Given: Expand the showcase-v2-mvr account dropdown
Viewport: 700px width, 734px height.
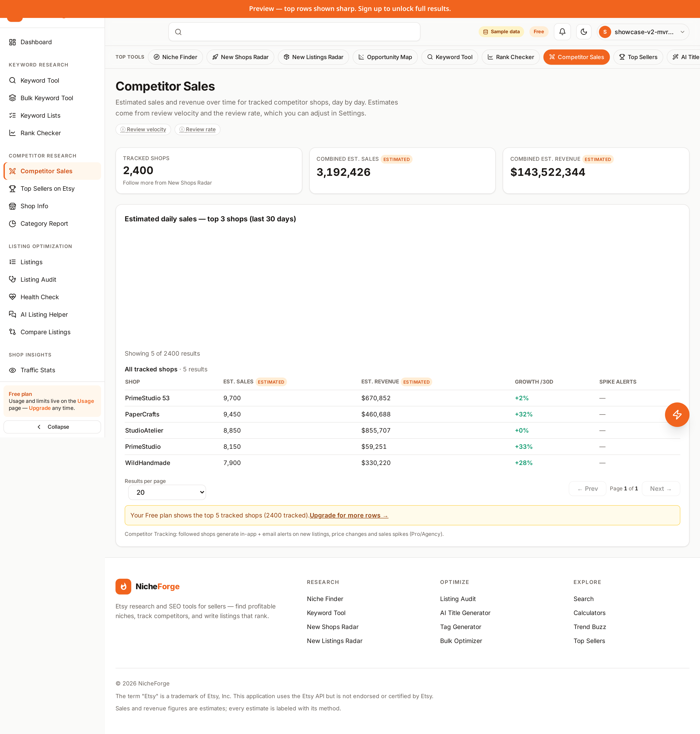Looking at the screenshot, I should pos(642,32).
